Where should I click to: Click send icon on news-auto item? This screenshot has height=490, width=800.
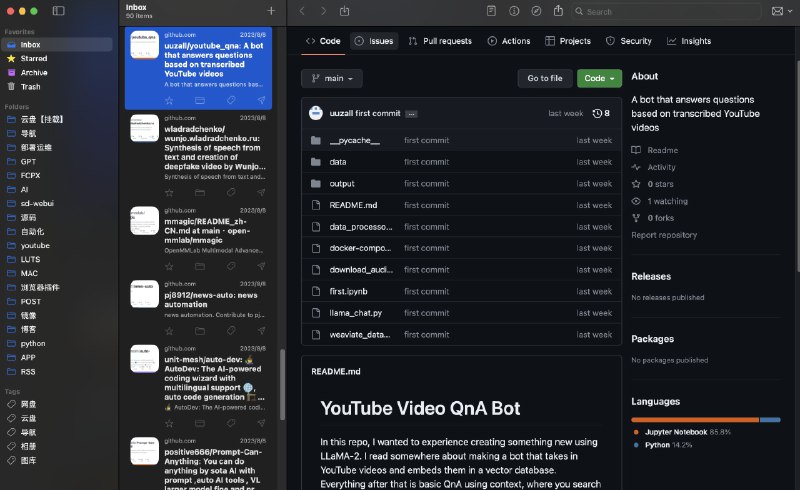261,331
